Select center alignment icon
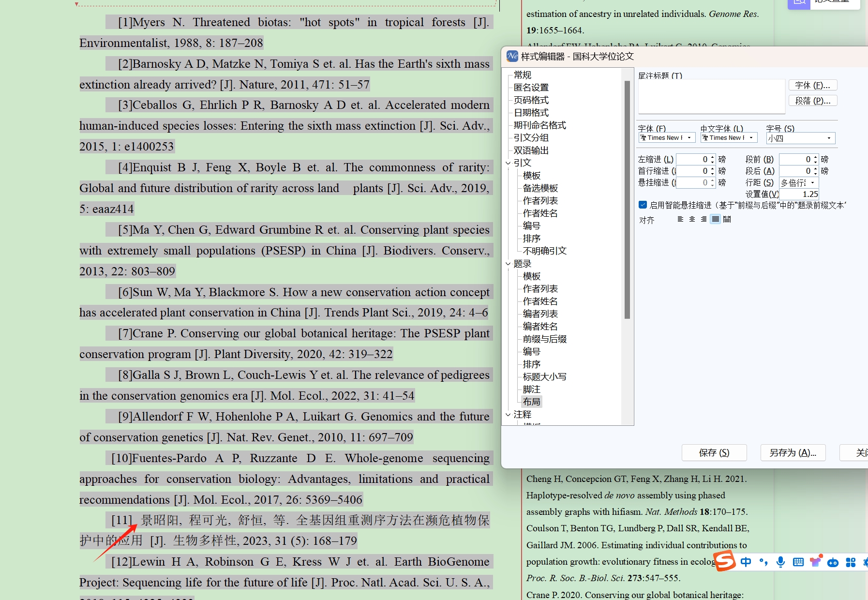This screenshot has width=868, height=600. 692,219
